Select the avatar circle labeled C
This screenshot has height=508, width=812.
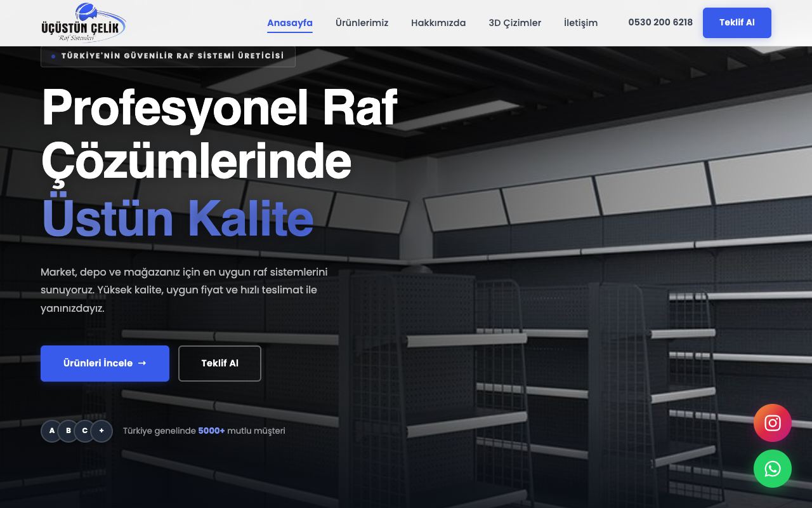[85, 431]
